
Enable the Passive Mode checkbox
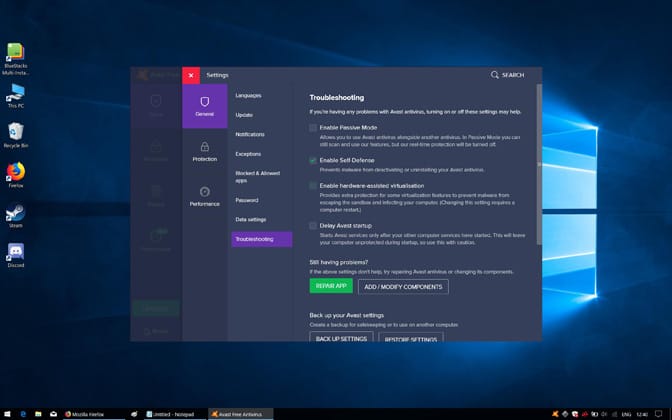pos(313,128)
